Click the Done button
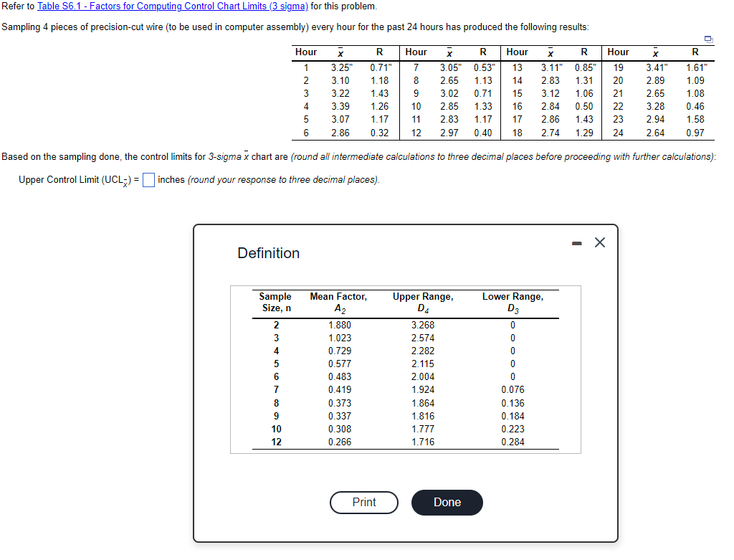 coord(447,503)
